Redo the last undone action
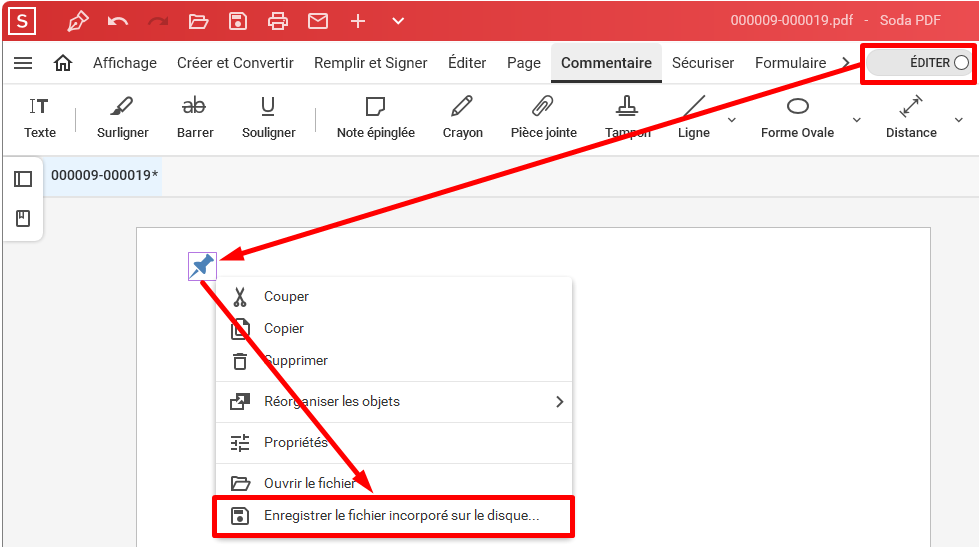The height and width of the screenshot is (547, 979). (158, 22)
